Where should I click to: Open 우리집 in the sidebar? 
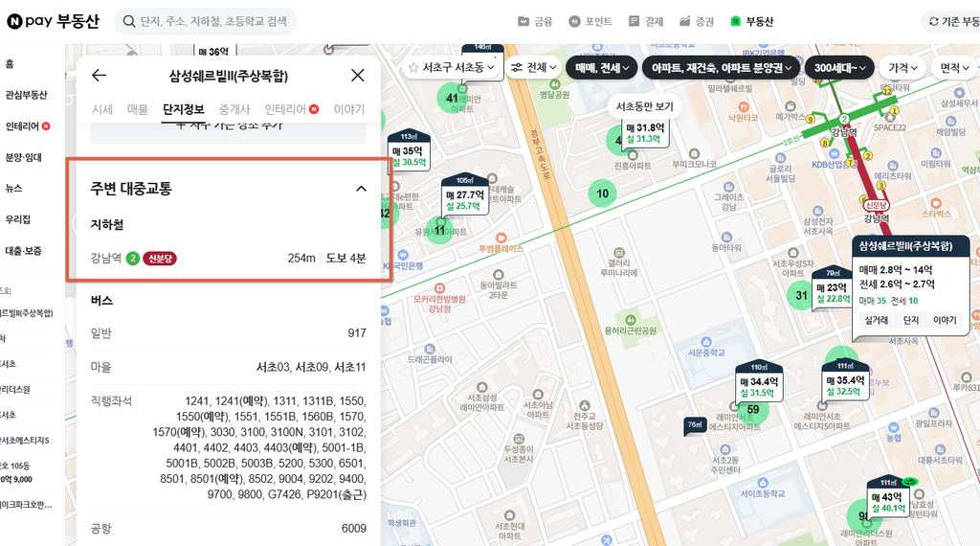[x=17, y=219]
